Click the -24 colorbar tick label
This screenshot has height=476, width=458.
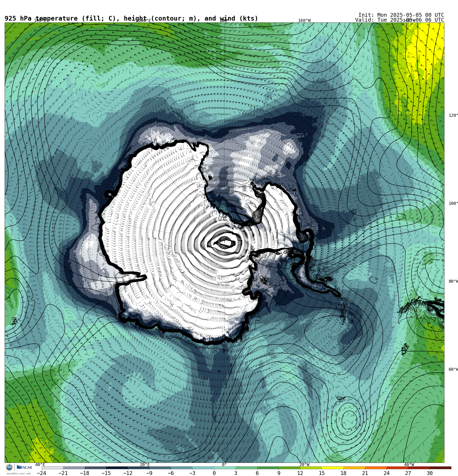pyautogui.click(x=42, y=473)
